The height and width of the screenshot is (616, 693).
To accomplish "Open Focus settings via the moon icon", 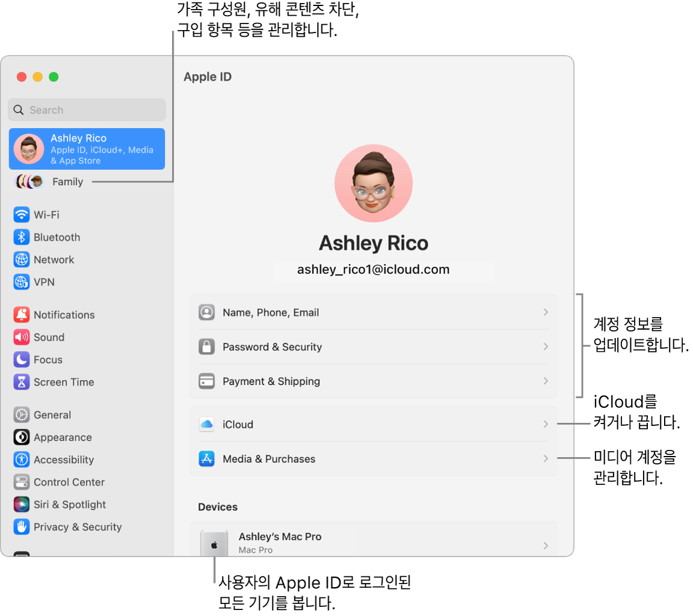I will click(x=20, y=359).
